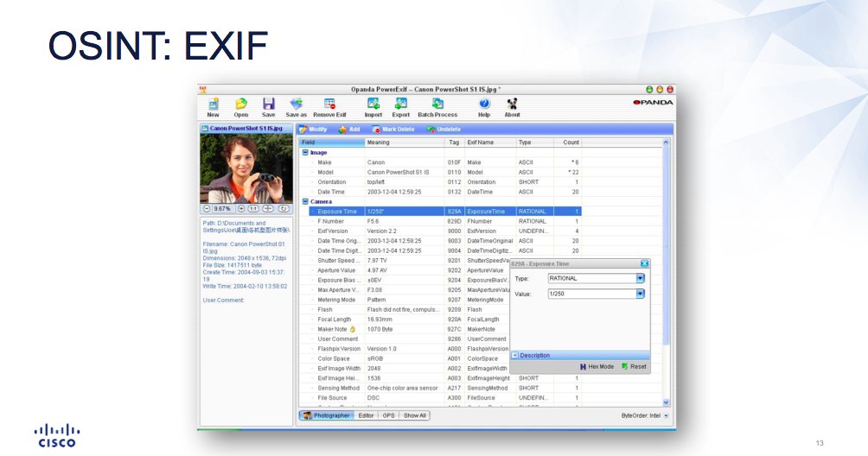Screen dimensions: 868x456
Task: Click the Flash did not fire value
Action: pos(403,310)
